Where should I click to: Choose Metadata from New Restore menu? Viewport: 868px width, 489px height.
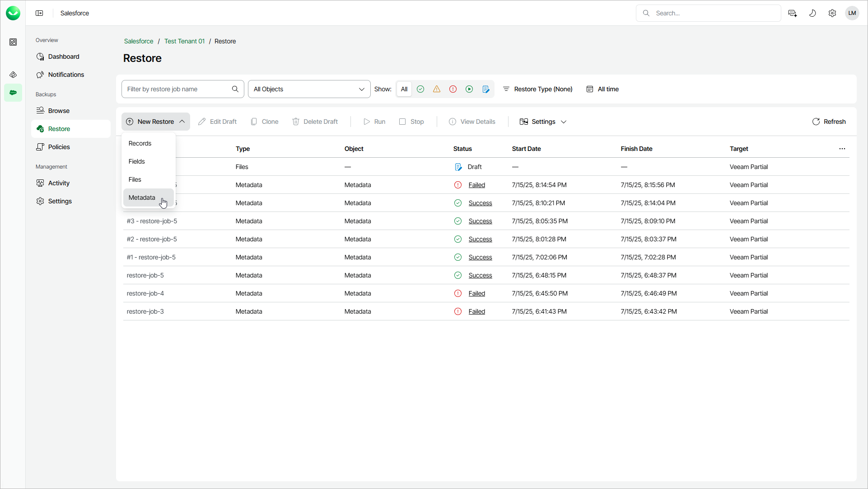pyautogui.click(x=142, y=197)
